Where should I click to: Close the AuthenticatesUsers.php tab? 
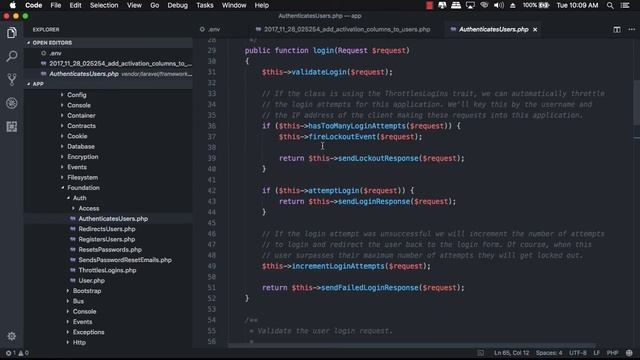[x=535, y=29]
